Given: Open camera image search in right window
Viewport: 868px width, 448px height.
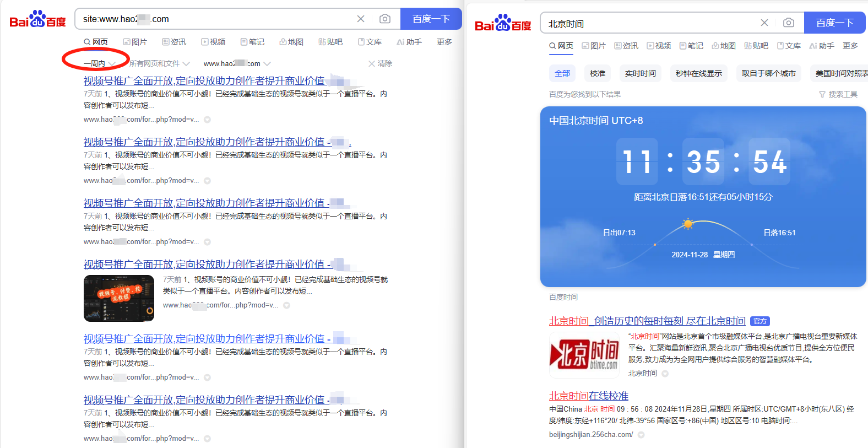Looking at the screenshot, I should (x=789, y=23).
